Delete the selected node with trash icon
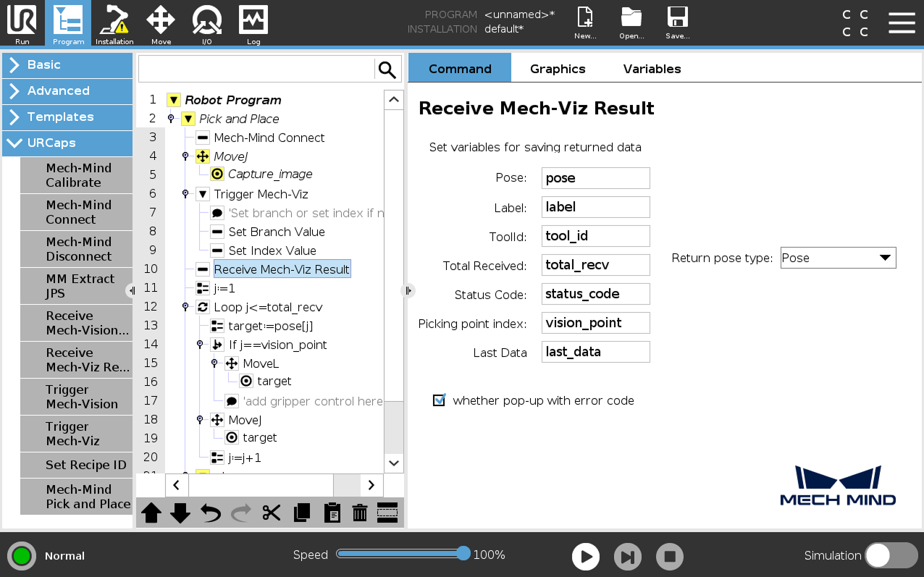 [x=360, y=513]
